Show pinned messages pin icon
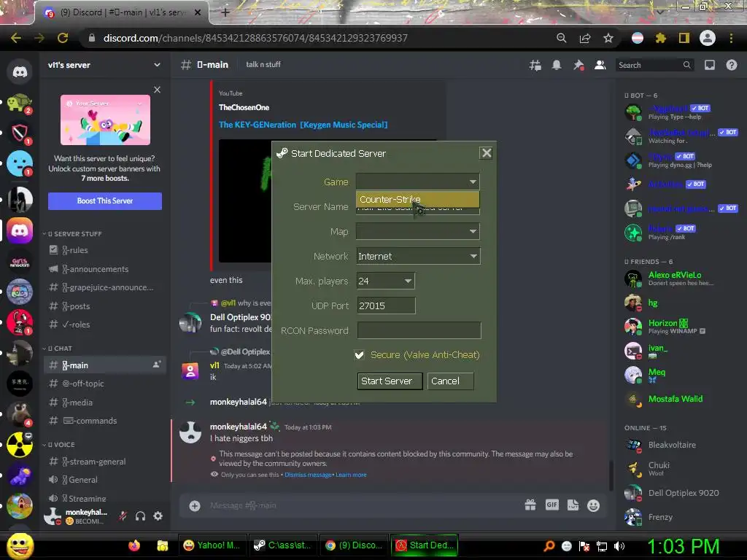The width and height of the screenshot is (747, 560). pyautogui.click(x=578, y=65)
